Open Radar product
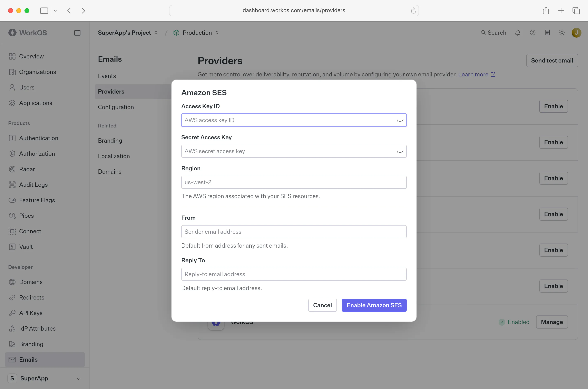This screenshot has width=588, height=389. coord(45,169)
